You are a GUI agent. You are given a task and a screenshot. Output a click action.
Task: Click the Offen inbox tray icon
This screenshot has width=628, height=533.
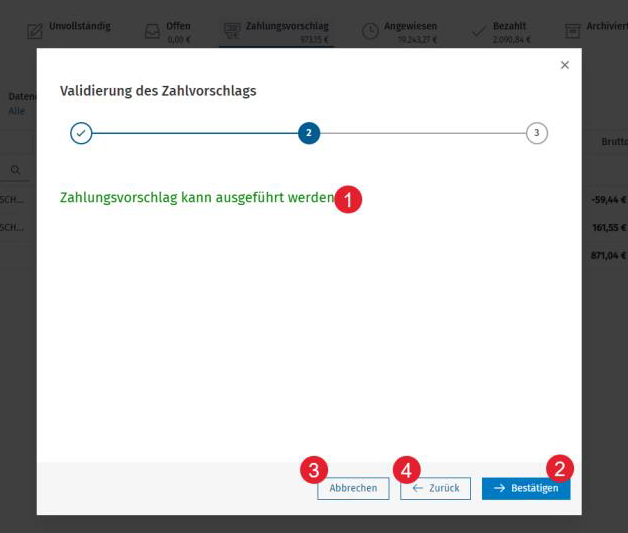(152, 31)
